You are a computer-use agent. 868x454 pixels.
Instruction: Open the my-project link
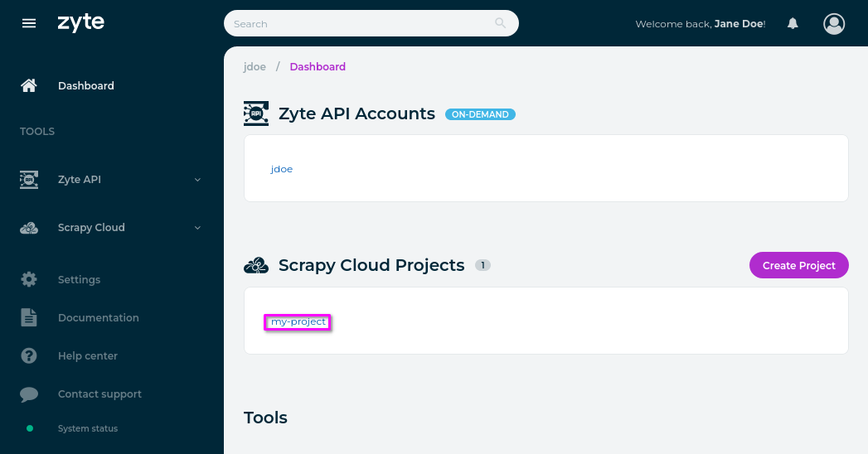point(298,321)
